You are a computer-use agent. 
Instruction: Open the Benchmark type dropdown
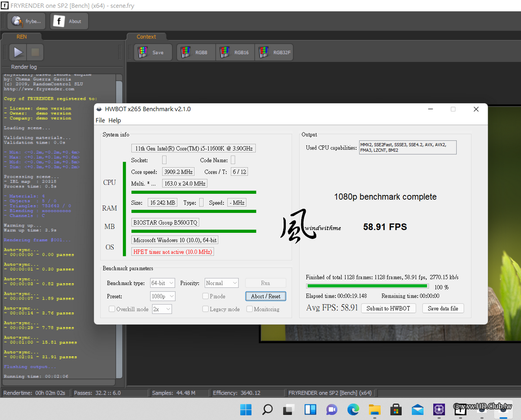162,283
